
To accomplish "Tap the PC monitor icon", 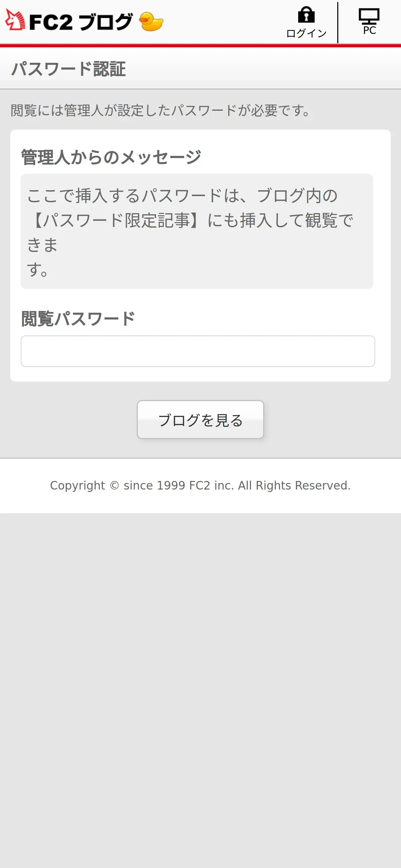I will point(369,16).
